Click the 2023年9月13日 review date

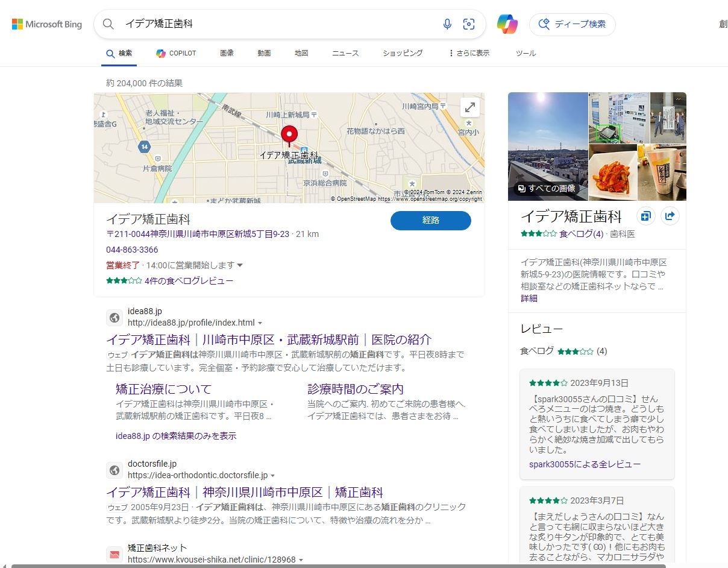click(600, 383)
